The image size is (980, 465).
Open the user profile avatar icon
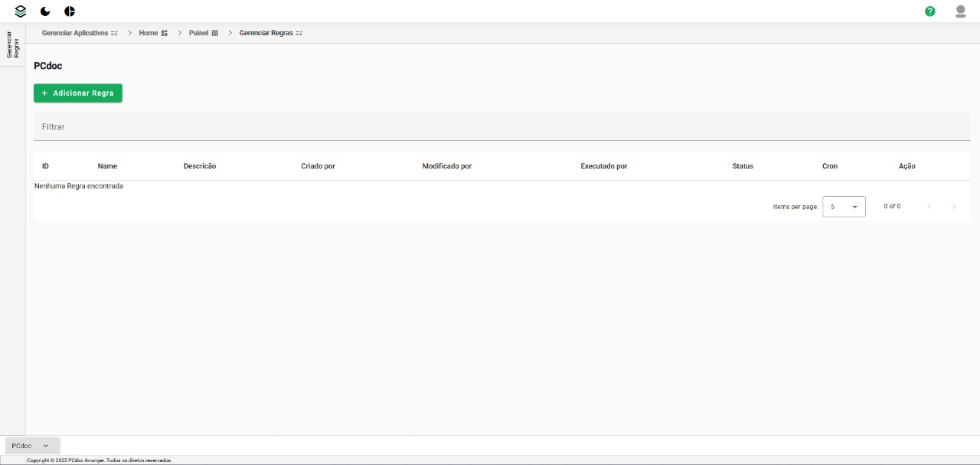tap(960, 11)
